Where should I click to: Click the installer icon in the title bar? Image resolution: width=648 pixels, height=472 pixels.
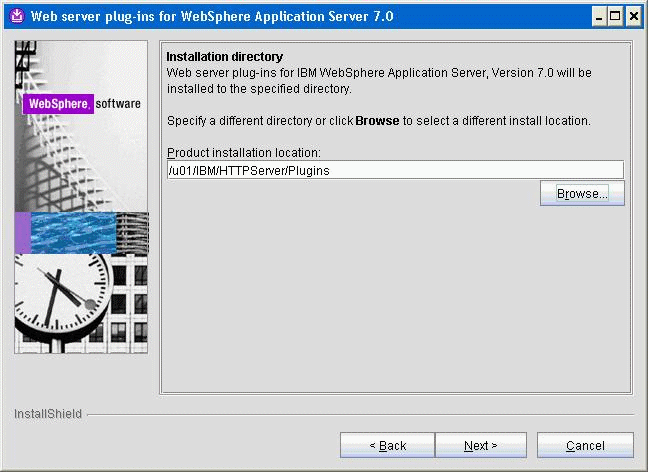coord(15,16)
